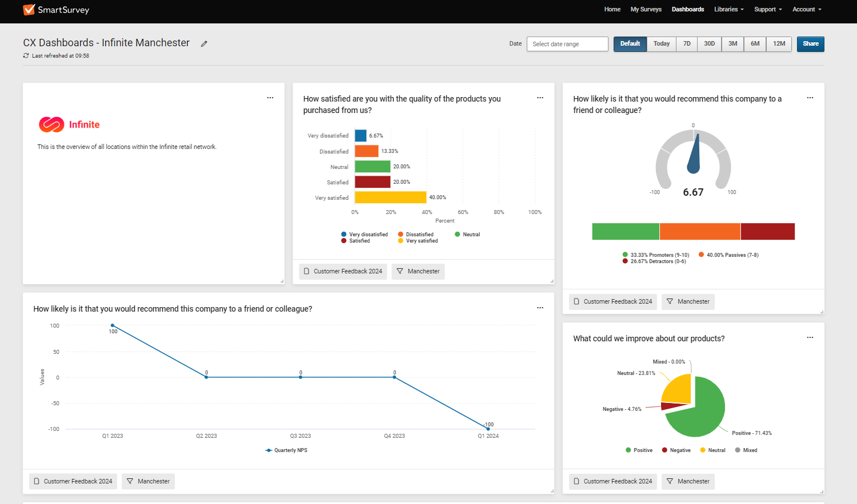
Task: Select the 30D date range tab
Action: (709, 44)
